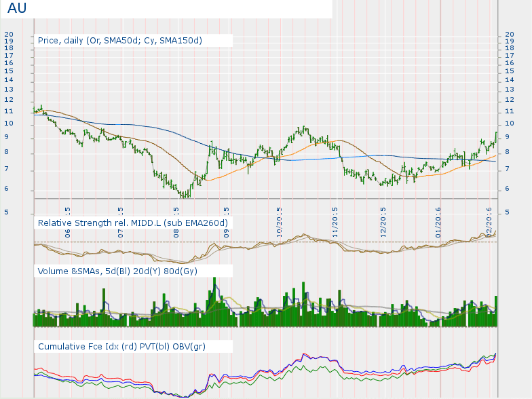
Task: Click the tallest green volume bar
Action: point(214,299)
